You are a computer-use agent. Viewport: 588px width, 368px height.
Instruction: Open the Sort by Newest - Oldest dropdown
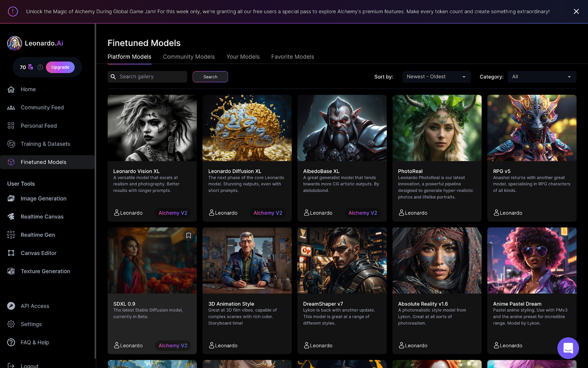437,77
